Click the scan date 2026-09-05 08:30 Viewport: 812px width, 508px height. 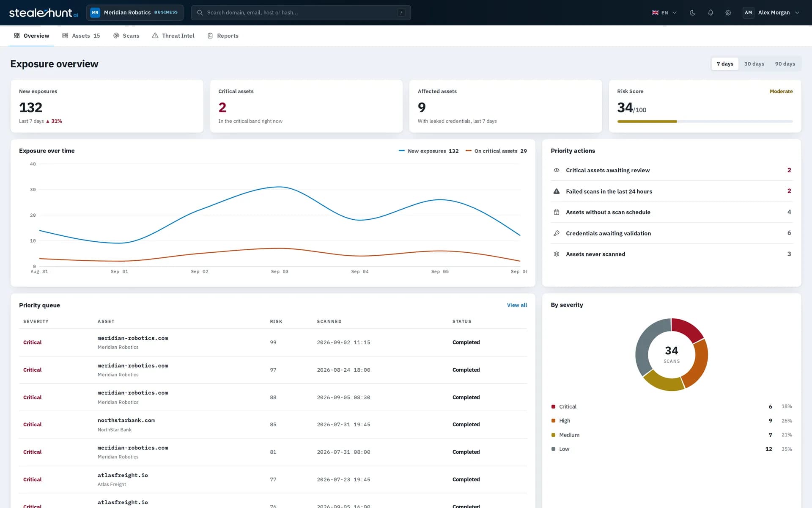click(343, 398)
